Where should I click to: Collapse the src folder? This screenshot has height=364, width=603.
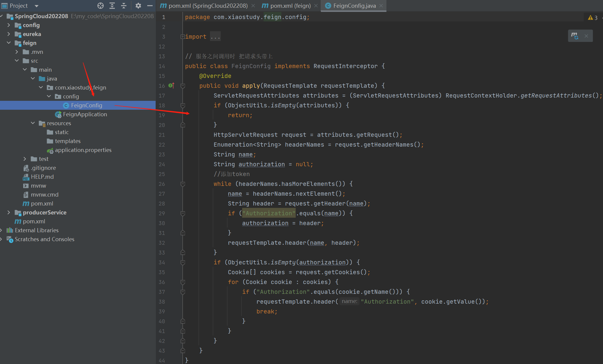pyautogui.click(x=17, y=61)
